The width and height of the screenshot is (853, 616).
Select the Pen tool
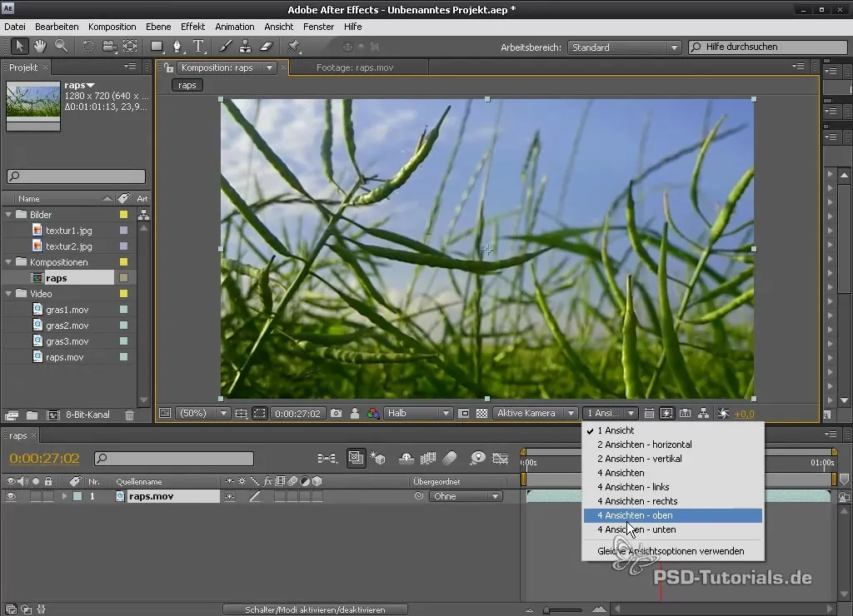[x=177, y=47]
